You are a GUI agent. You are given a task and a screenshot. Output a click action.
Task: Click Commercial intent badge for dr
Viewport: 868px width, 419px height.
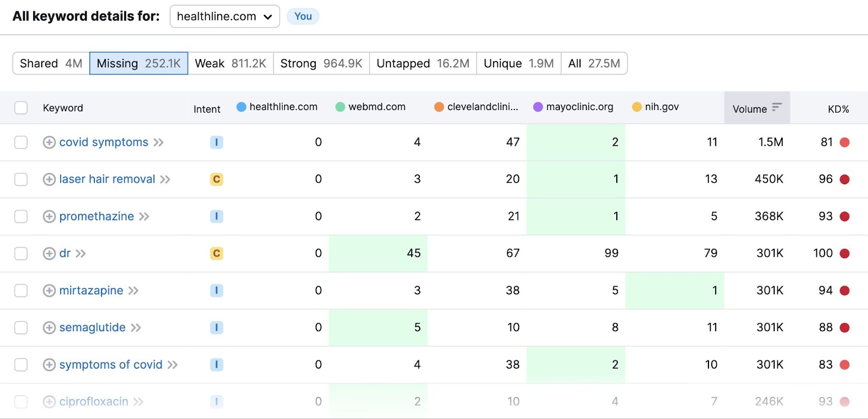click(216, 253)
